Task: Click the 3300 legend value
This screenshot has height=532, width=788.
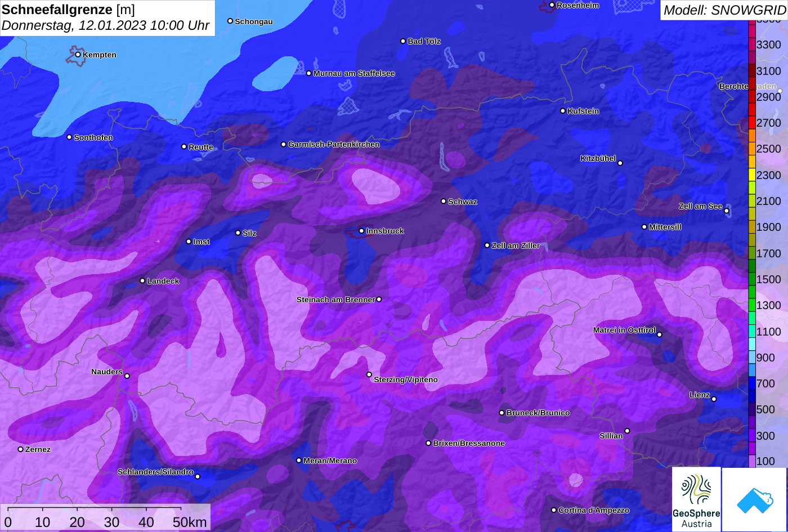Action: coord(769,44)
